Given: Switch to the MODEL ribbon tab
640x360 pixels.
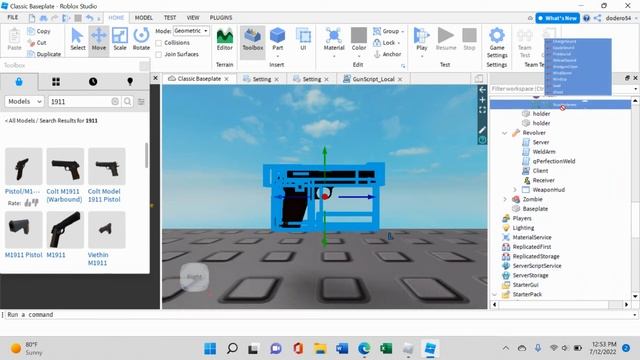Looking at the screenshot, I should 144,18.
